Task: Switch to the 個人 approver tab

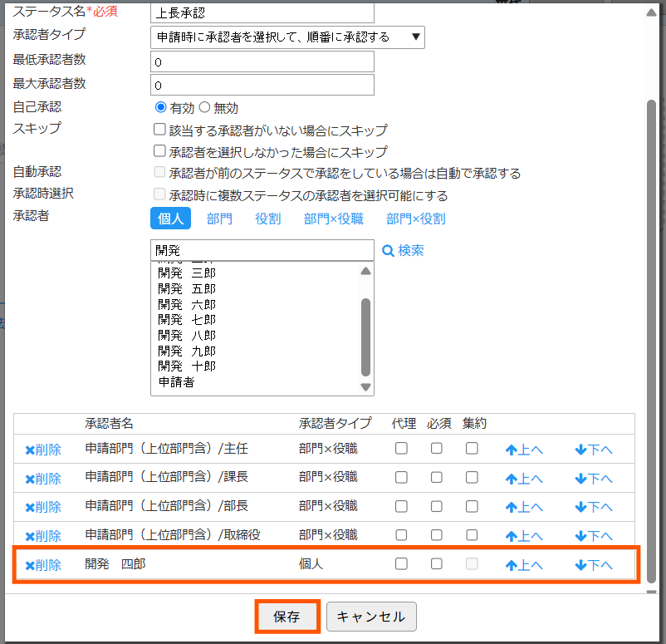Action: pyautogui.click(x=170, y=219)
